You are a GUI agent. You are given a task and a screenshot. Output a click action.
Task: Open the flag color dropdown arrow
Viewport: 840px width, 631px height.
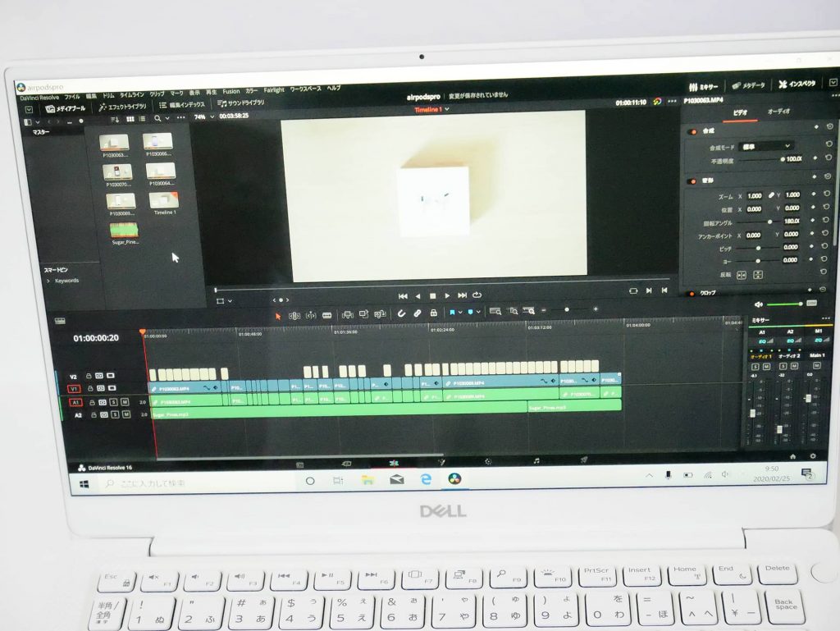coord(459,312)
